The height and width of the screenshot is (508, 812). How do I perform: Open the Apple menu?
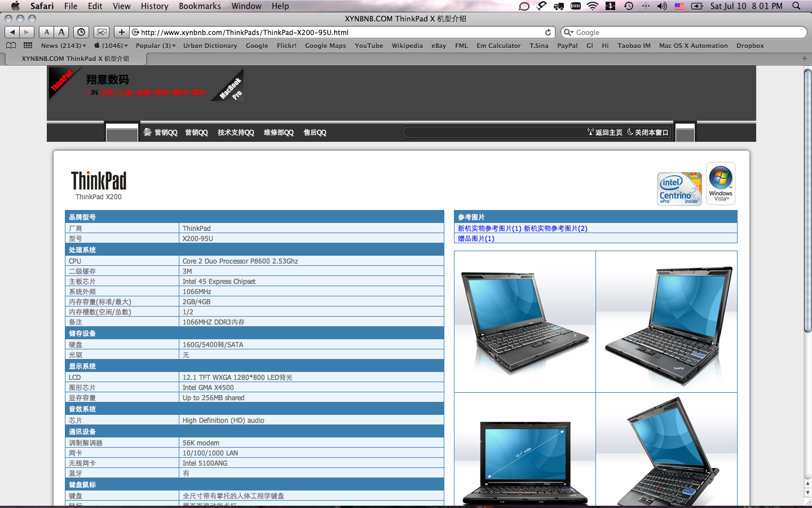pos(15,6)
